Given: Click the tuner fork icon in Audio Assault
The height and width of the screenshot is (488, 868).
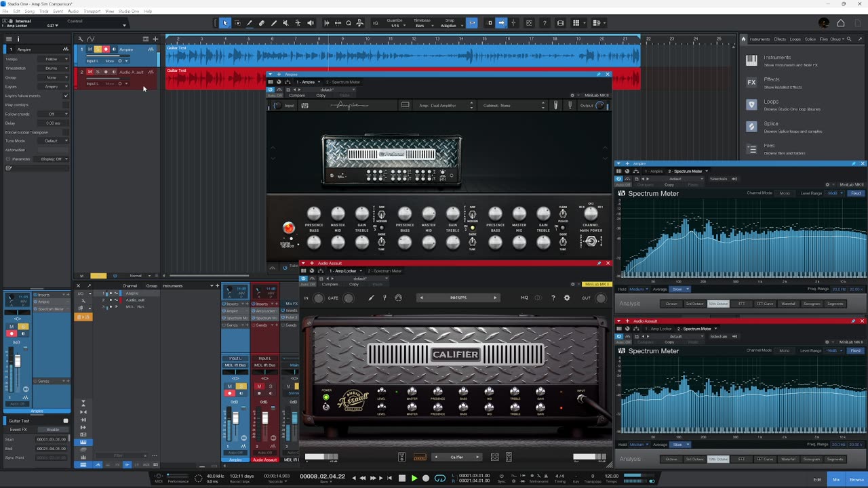Looking at the screenshot, I should coord(384,298).
